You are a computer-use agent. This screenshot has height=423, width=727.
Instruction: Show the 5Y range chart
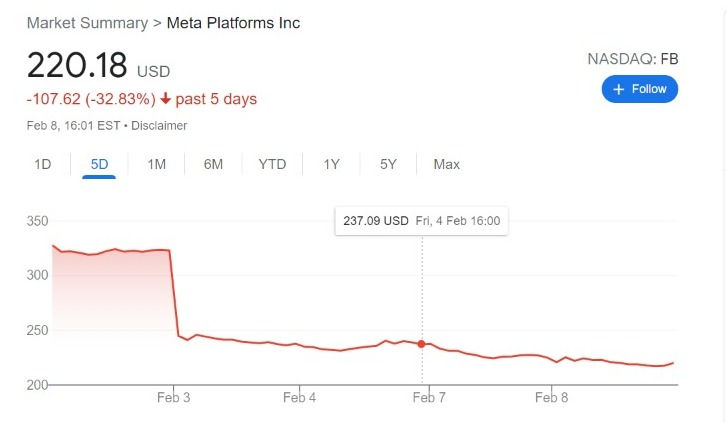click(x=388, y=164)
